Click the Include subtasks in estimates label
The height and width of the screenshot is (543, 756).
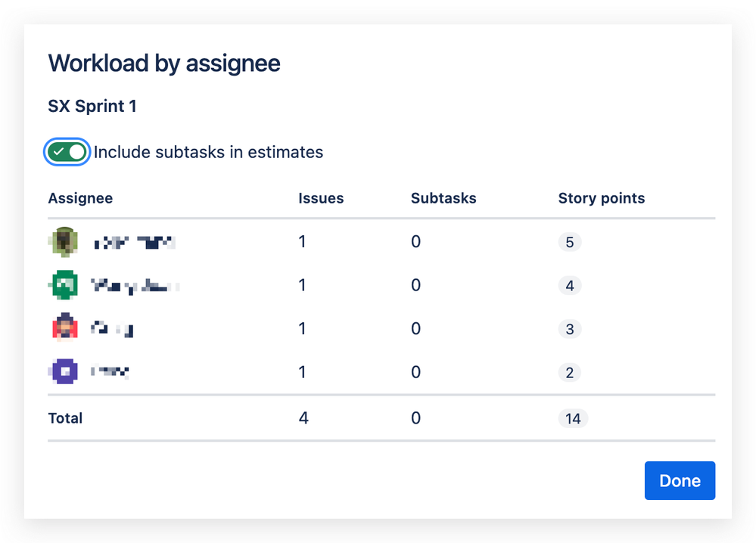(208, 152)
